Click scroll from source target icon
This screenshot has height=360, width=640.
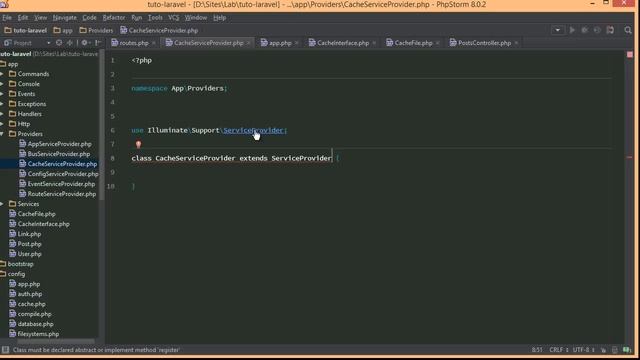[x=59, y=42]
